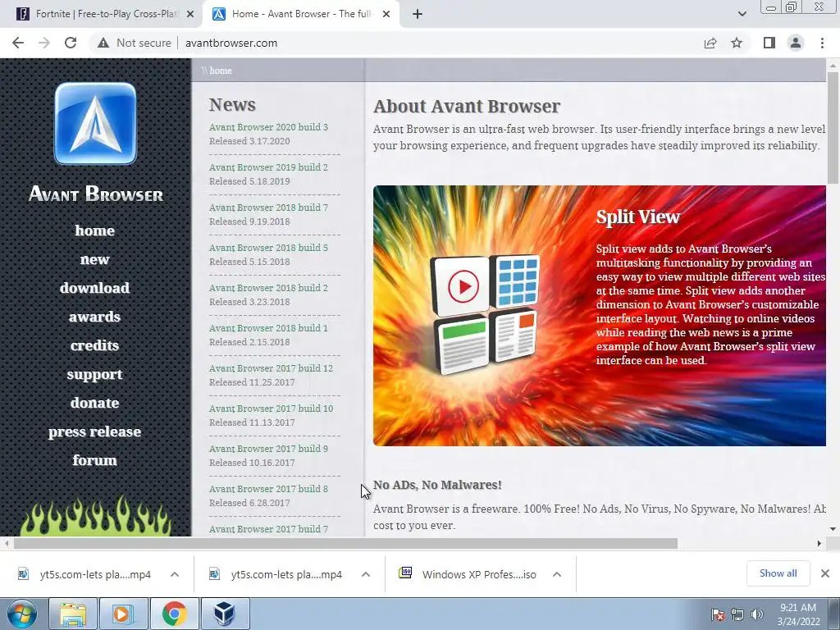Open the support sidebar link
840x630 pixels.
(95, 374)
